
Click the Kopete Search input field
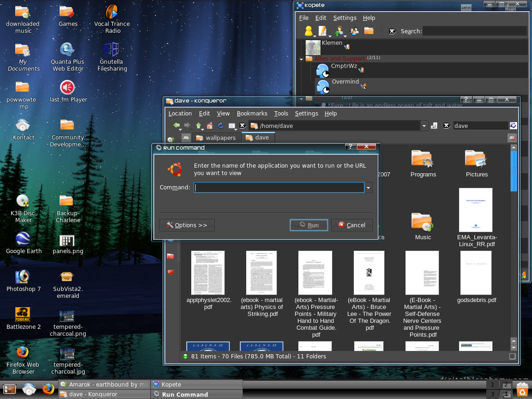point(475,31)
